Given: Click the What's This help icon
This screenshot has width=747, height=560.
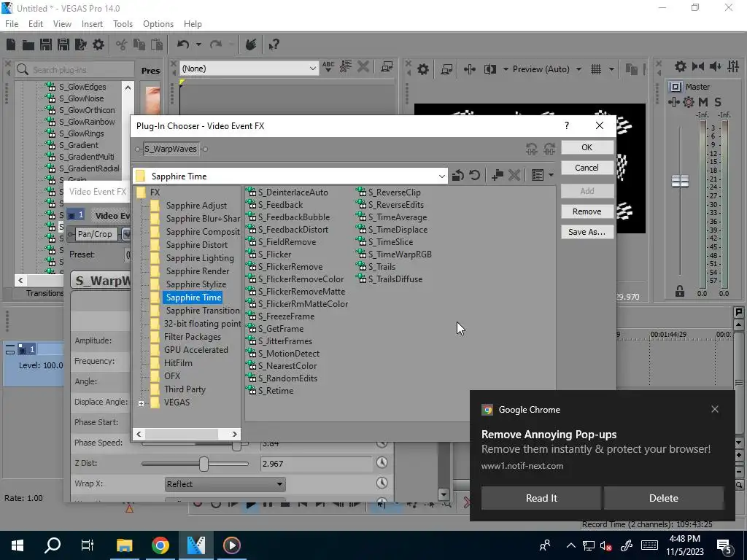Looking at the screenshot, I should (274, 44).
